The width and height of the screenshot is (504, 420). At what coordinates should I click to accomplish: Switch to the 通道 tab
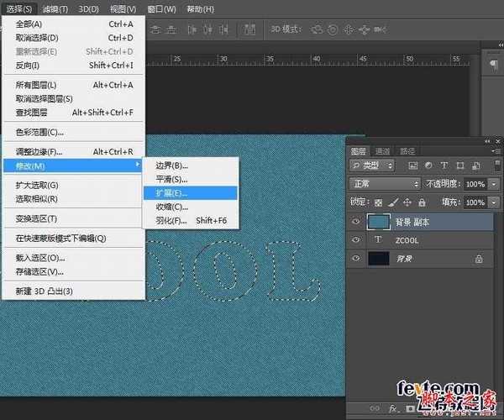pos(383,150)
